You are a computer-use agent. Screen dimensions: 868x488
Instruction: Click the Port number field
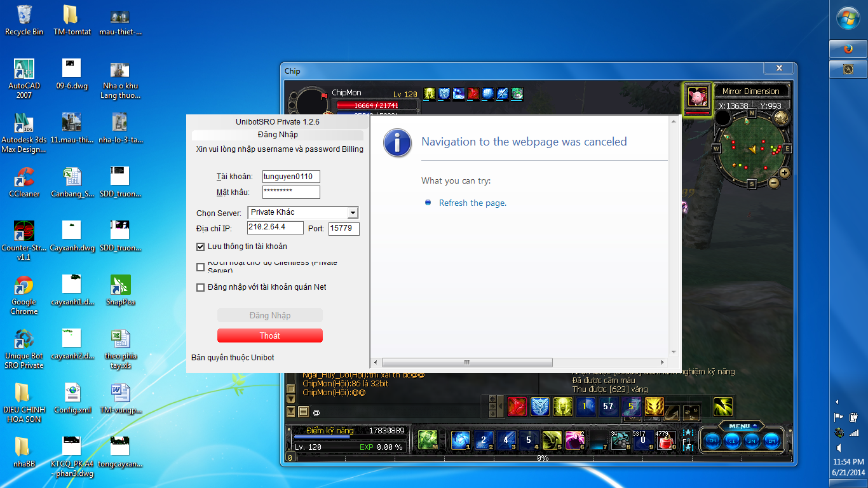click(344, 229)
